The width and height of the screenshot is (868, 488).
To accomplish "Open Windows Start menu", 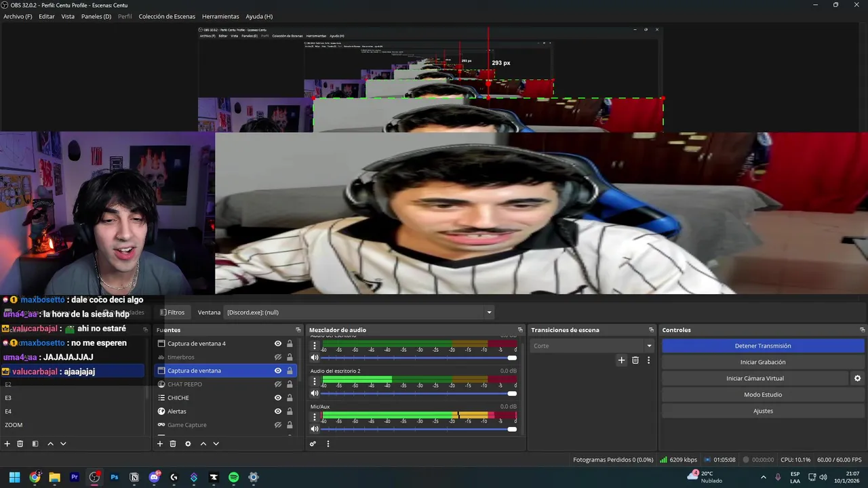I will click(x=15, y=477).
